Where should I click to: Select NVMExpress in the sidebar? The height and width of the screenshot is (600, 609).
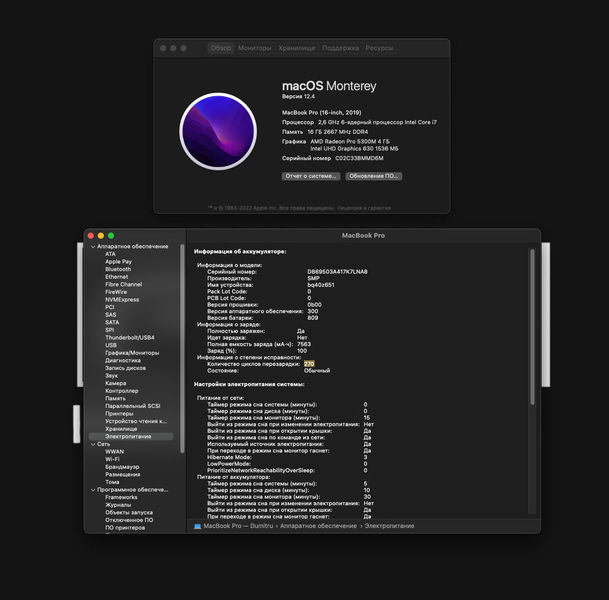point(122,300)
